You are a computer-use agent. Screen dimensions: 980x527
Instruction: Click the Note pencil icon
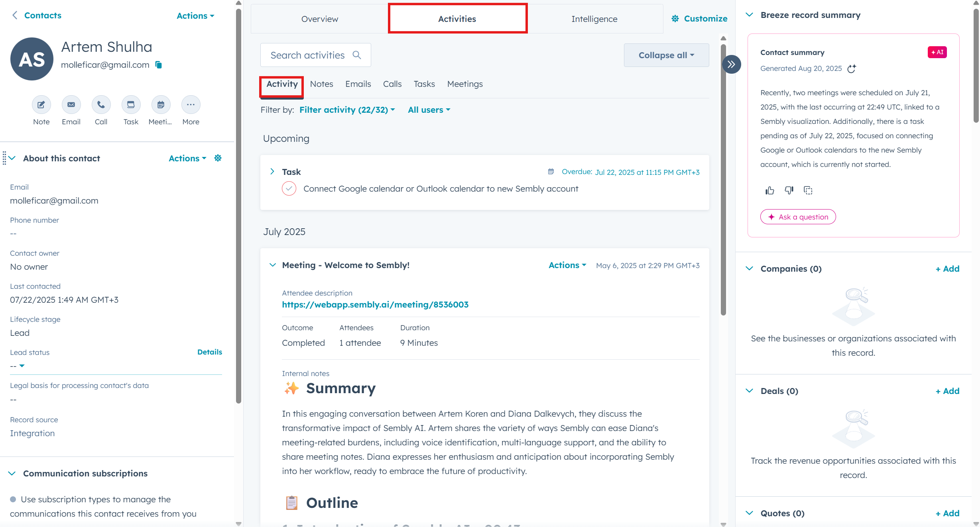[41, 105]
